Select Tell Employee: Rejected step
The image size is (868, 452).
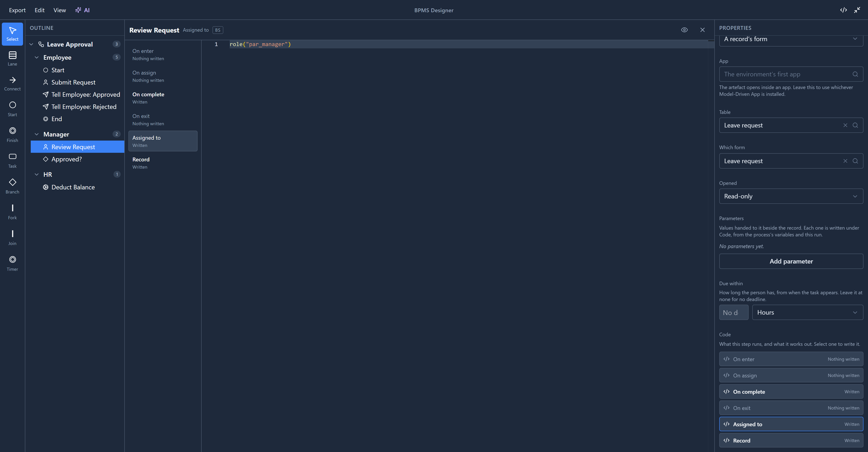78,106
